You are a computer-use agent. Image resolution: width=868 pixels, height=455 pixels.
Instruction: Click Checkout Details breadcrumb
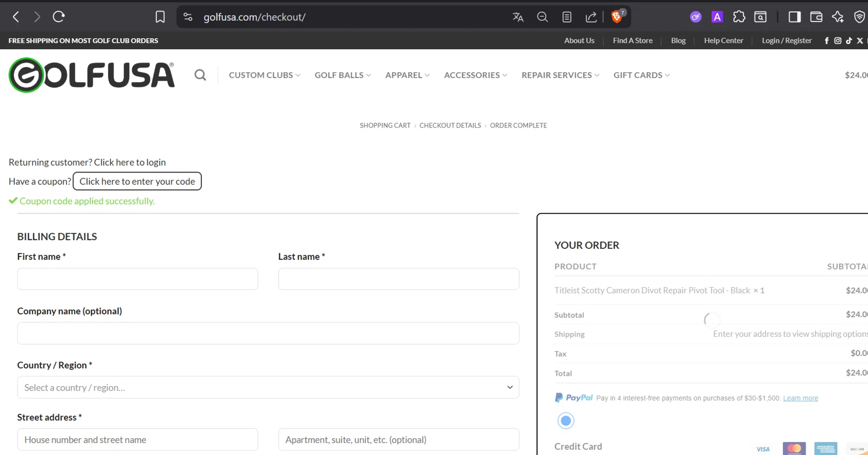(x=450, y=125)
